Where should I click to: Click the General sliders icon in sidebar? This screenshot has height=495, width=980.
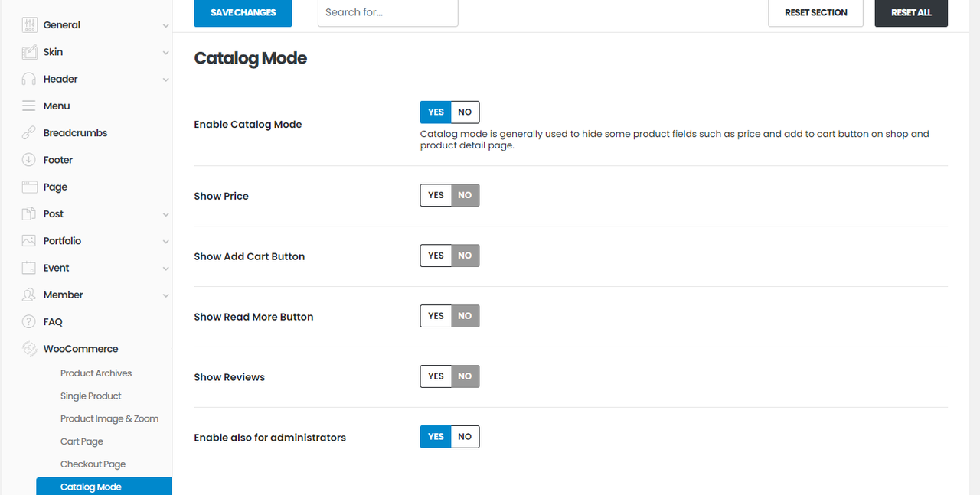click(x=29, y=25)
